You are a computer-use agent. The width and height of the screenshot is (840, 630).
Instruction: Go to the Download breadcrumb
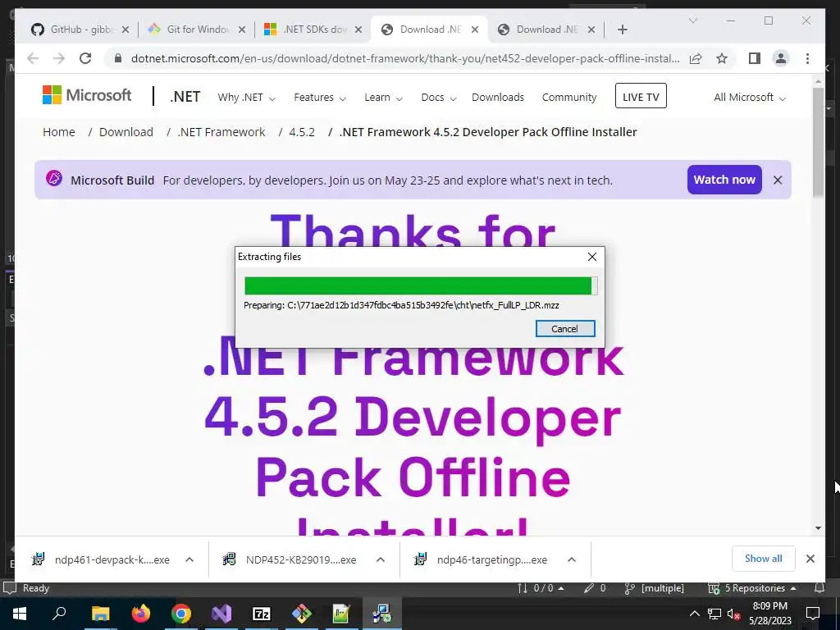tap(126, 132)
